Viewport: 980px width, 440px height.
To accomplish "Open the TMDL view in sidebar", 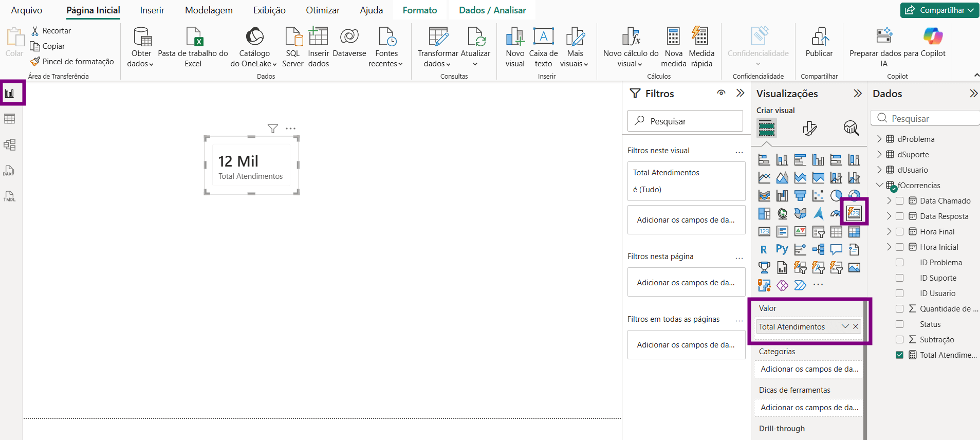I will (x=10, y=196).
